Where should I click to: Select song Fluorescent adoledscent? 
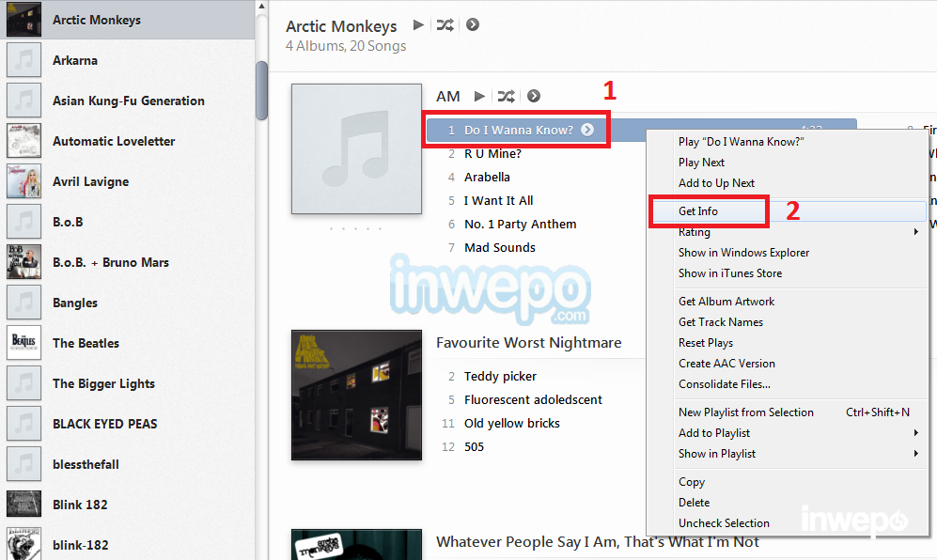pos(533,400)
